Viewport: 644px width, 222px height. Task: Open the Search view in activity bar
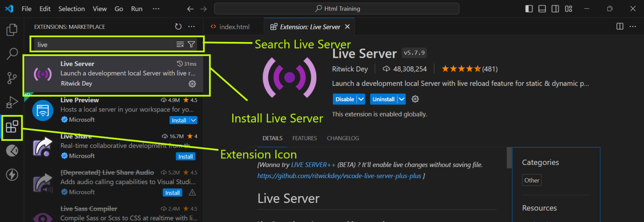point(12,54)
